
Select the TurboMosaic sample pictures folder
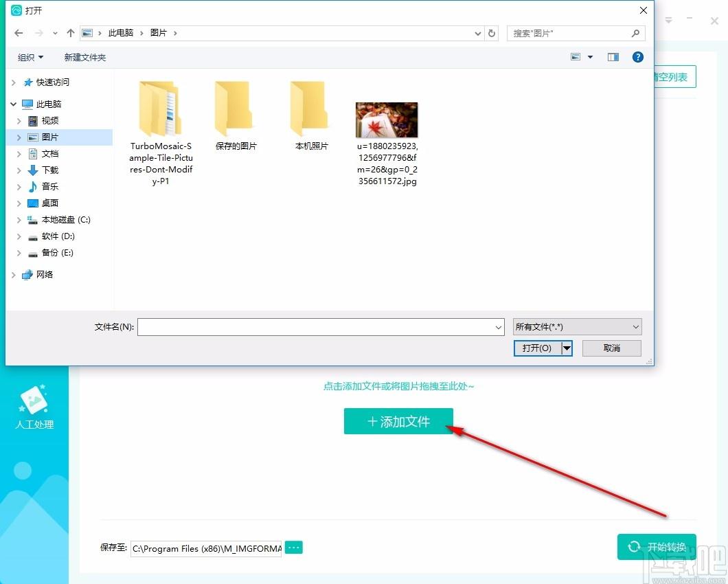click(x=161, y=133)
